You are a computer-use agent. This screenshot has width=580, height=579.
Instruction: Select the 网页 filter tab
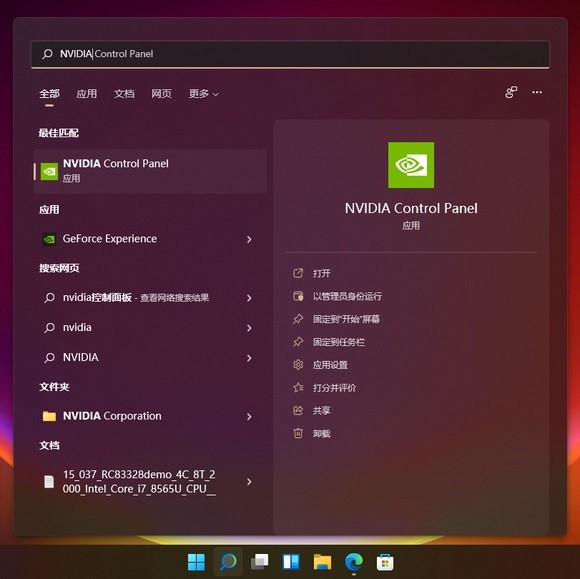pos(162,94)
